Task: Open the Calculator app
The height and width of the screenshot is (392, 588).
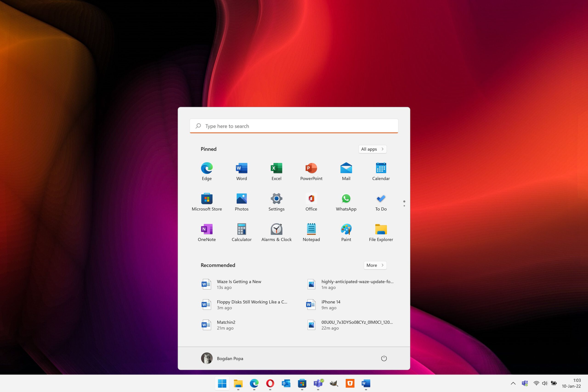Action: click(241, 232)
